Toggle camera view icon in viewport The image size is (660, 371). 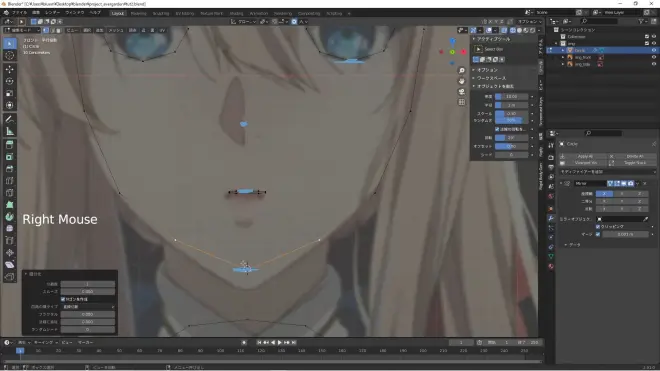pyautogui.click(x=462, y=91)
